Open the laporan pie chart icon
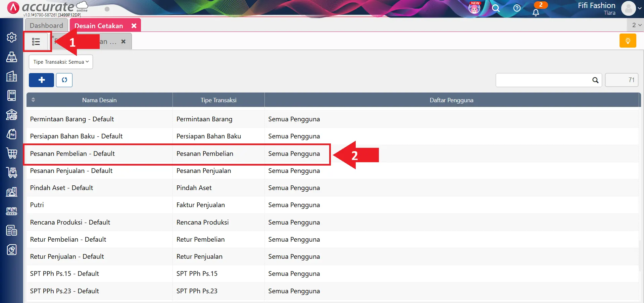 click(12, 250)
